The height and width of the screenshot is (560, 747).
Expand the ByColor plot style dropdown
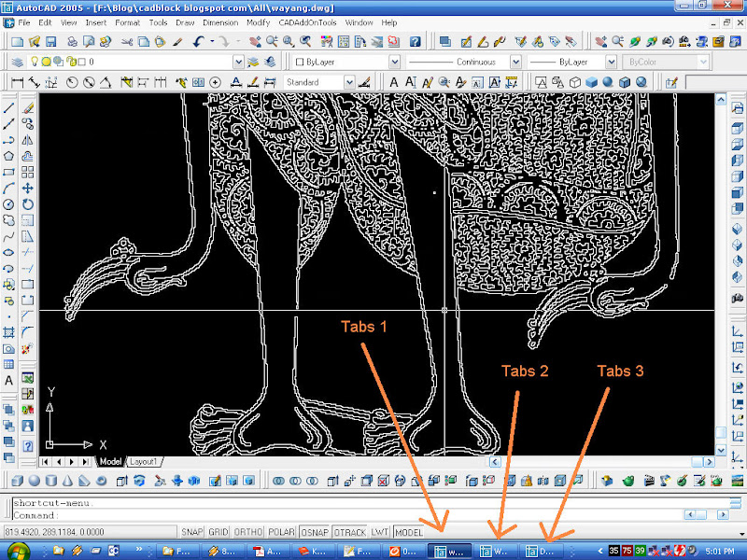pyautogui.click(x=703, y=62)
